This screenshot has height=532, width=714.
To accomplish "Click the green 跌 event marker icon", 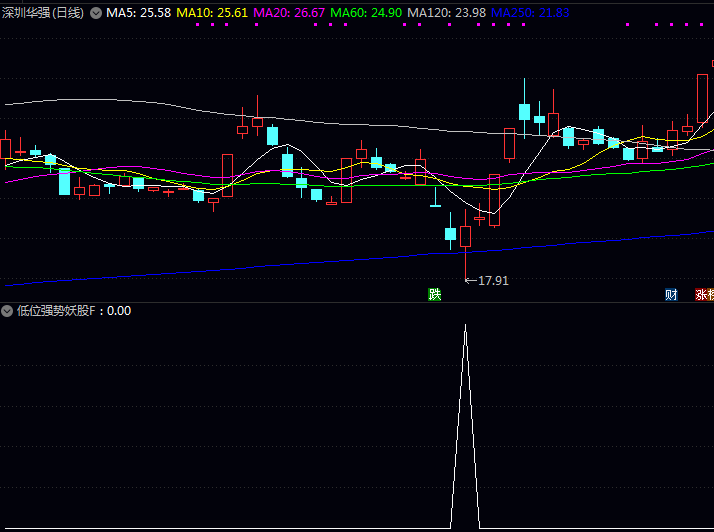I will tap(434, 295).
